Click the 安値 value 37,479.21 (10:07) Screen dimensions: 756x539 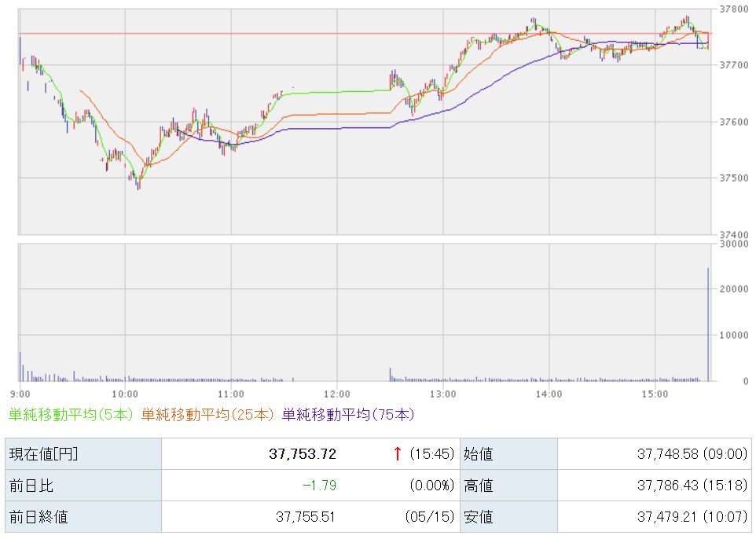pyautogui.click(x=692, y=517)
